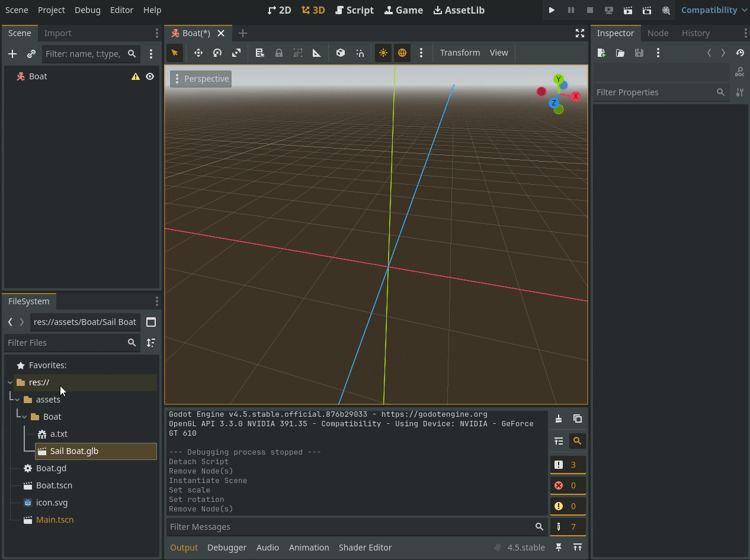The height and width of the screenshot is (560, 750).
Task: Select the Rotate mode tool
Action: [217, 53]
